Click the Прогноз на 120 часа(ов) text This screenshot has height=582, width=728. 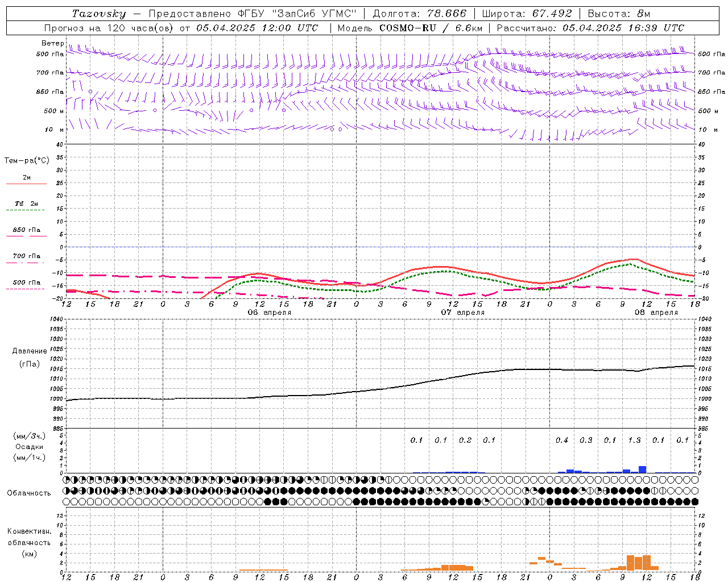pyautogui.click(x=109, y=28)
